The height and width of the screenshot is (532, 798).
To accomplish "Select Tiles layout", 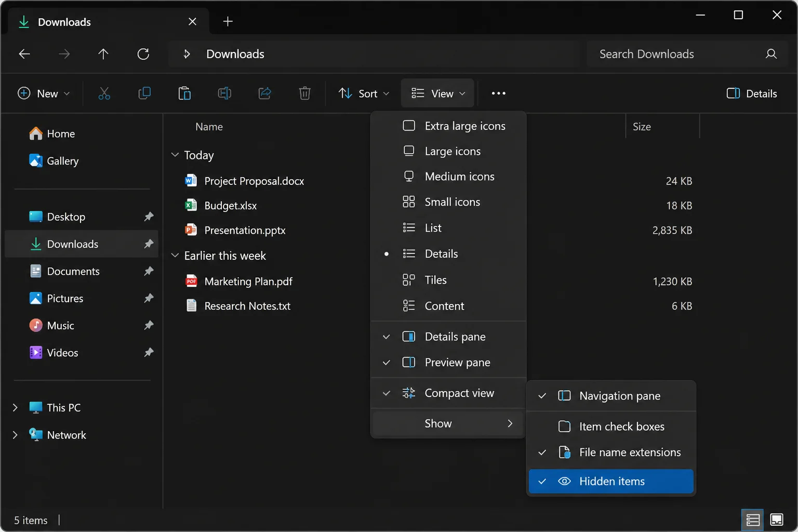I will tap(448, 280).
